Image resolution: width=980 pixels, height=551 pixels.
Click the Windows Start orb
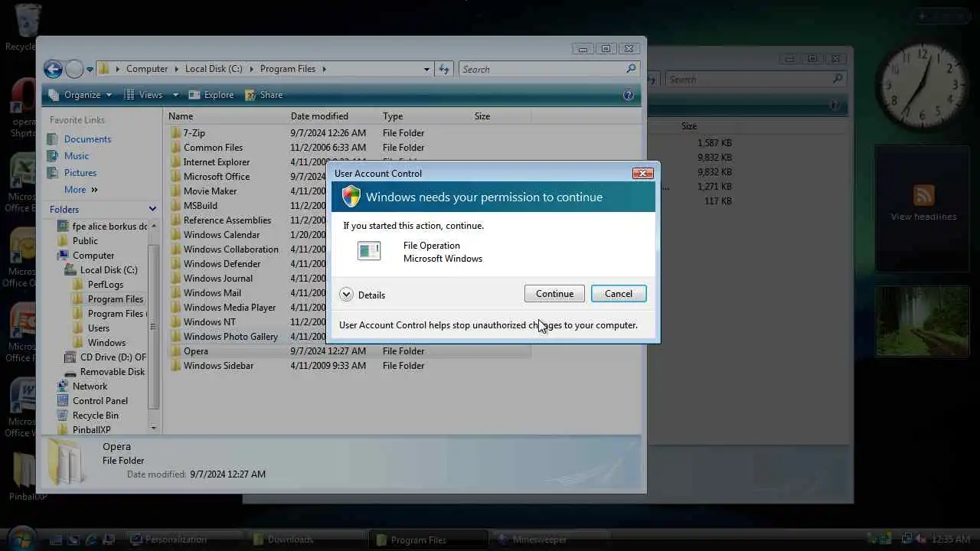[21, 539]
